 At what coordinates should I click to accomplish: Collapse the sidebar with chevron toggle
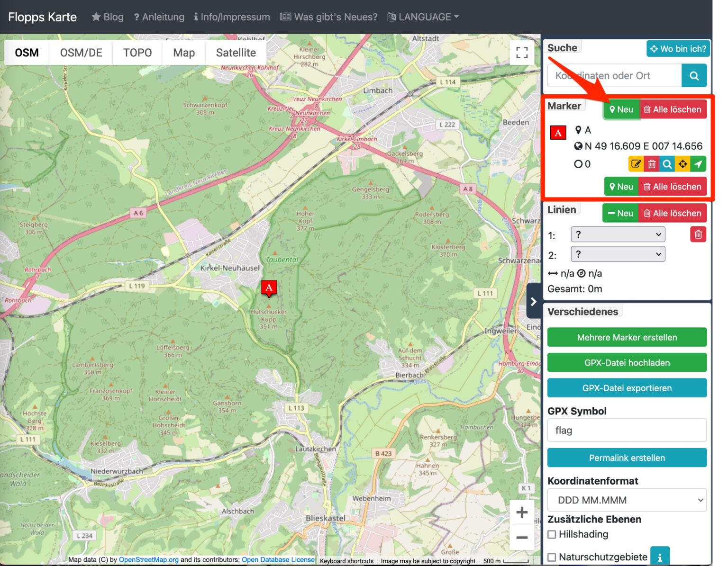point(533,301)
